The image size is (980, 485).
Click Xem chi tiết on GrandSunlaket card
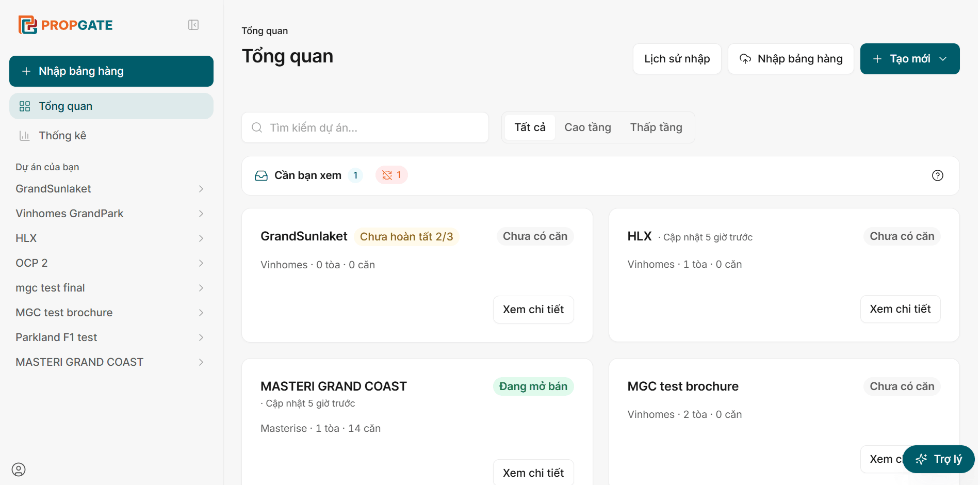pyautogui.click(x=533, y=310)
